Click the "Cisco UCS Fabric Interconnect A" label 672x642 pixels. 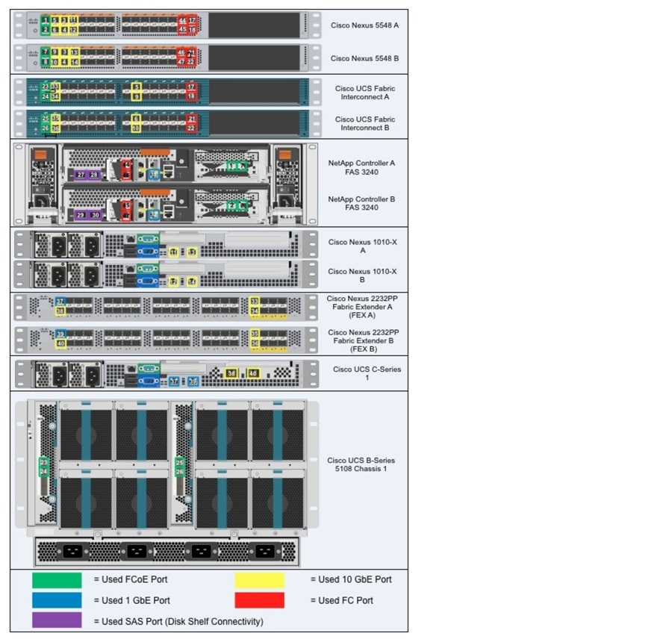(x=364, y=93)
